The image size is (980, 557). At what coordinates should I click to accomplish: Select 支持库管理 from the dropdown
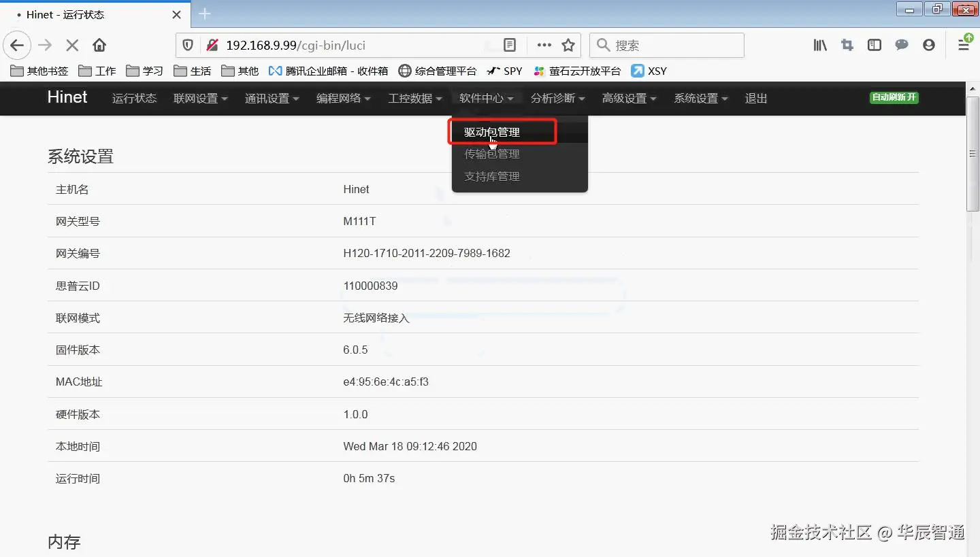pyautogui.click(x=519, y=176)
